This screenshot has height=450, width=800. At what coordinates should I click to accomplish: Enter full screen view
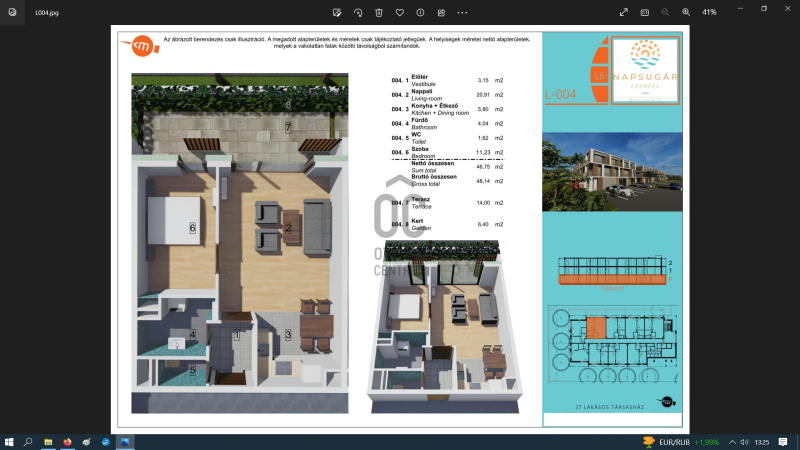[624, 12]
